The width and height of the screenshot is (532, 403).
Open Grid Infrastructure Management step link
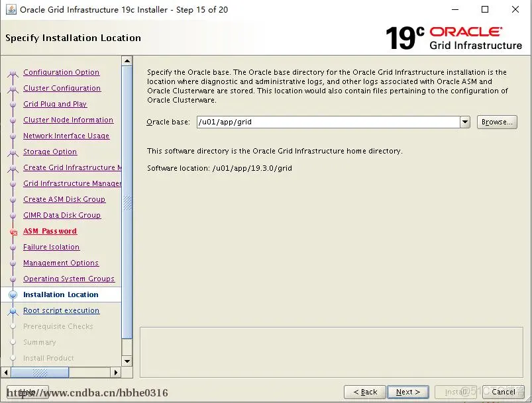click(72, 183)
